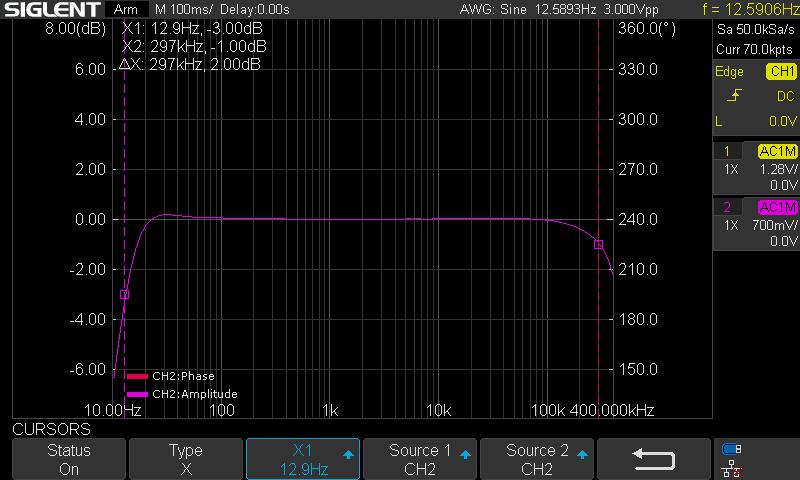
Task: Click the 10k frequency axis label
Action: coord(439,410)
